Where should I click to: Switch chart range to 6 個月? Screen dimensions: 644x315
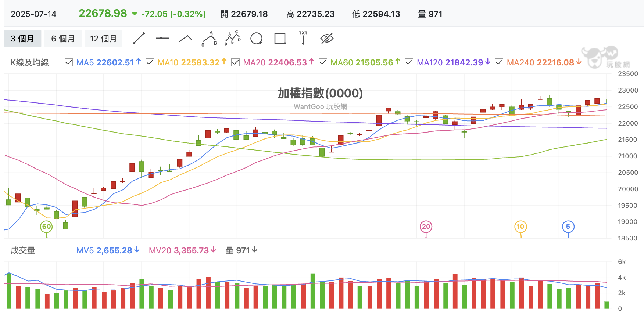[63, 39]
